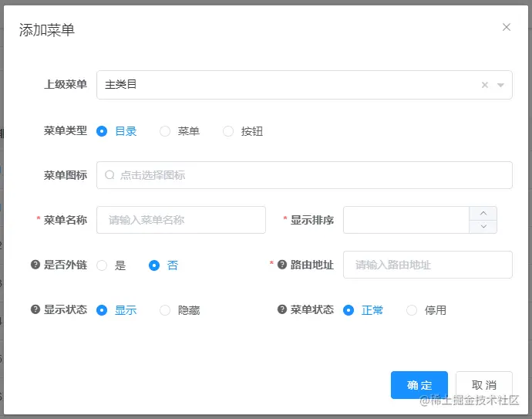Click the help icon beside 路由地址
This screenshot has width=532, height=419.
282,264
